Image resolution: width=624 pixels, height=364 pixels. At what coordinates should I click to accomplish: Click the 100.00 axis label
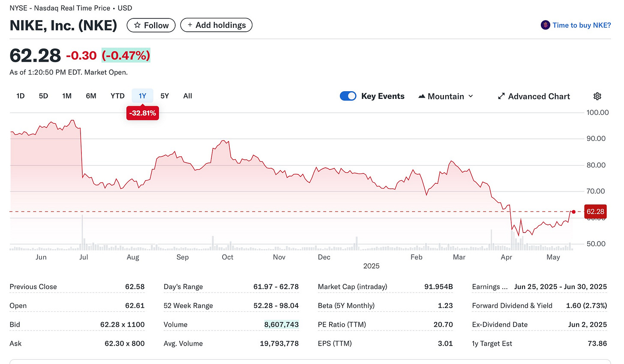pyautogui.click(x=597, y=112)
